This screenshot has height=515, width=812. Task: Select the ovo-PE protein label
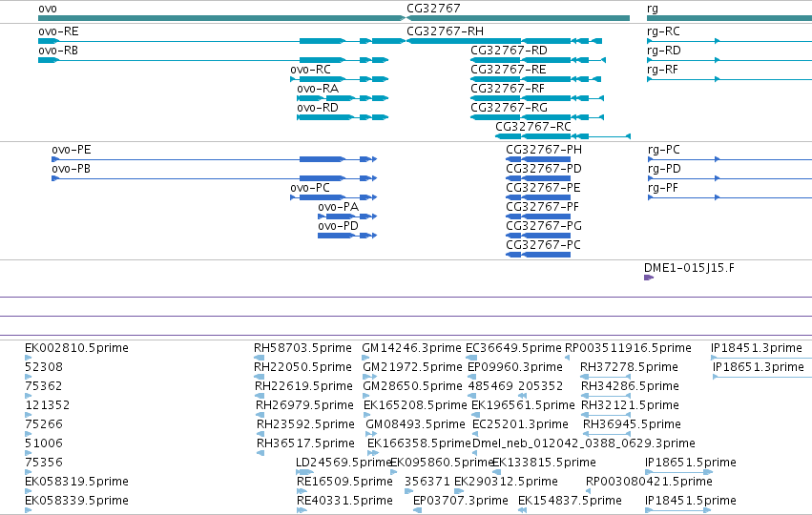72,150
